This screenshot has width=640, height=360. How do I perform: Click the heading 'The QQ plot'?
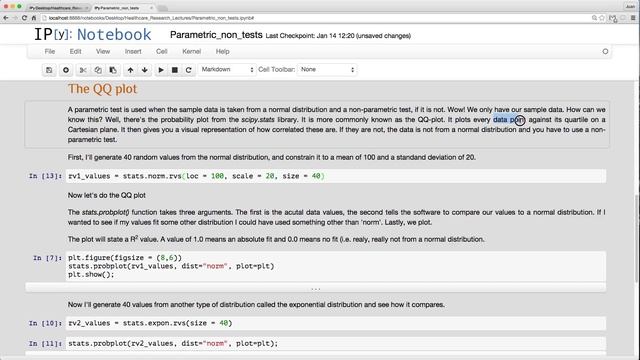[102, 89]
